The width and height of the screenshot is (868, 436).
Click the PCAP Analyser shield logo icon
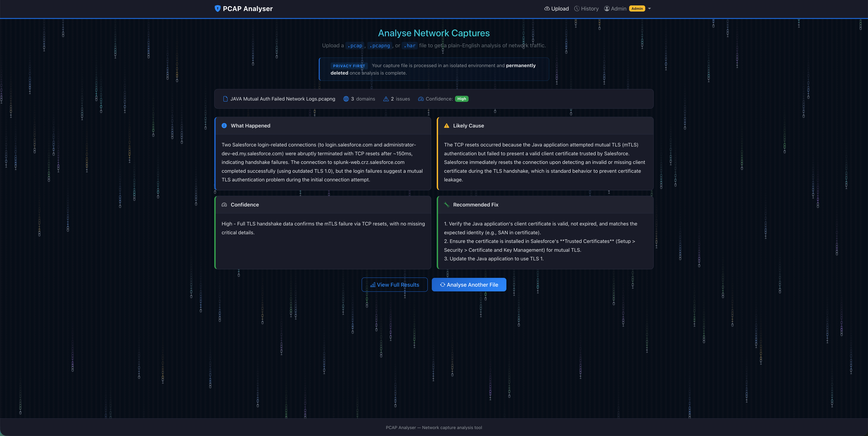pos(218,8)
